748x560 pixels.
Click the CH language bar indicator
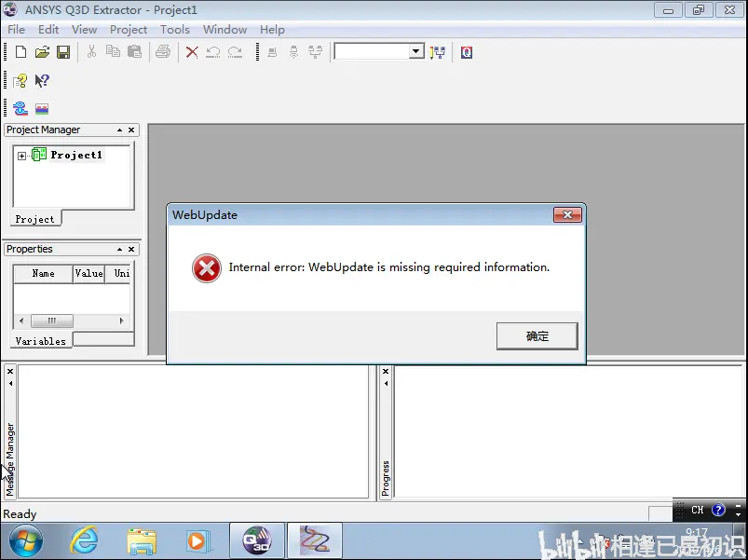[x=697, y=510]
